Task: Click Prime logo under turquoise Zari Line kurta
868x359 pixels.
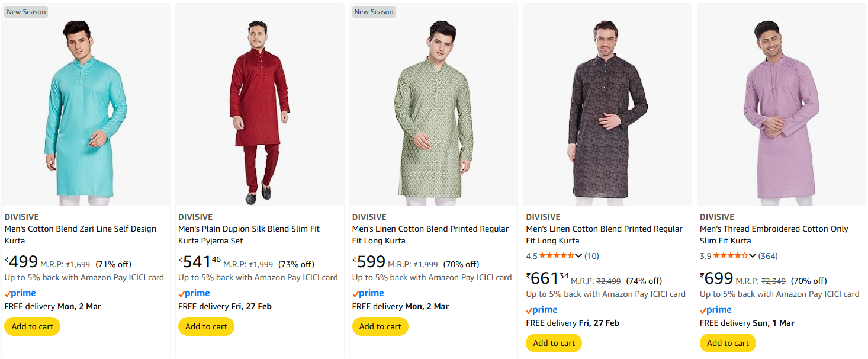Action: (x=20, y=293)
